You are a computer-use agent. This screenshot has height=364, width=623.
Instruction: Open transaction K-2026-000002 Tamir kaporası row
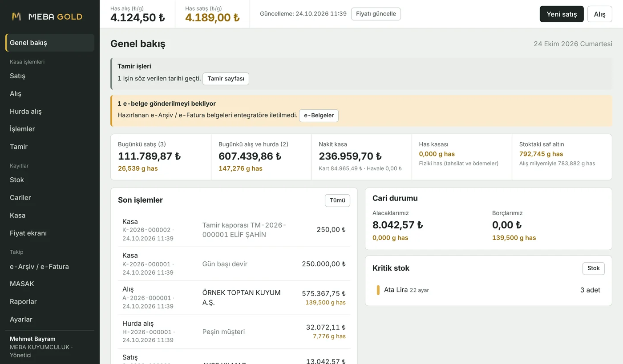234,230
